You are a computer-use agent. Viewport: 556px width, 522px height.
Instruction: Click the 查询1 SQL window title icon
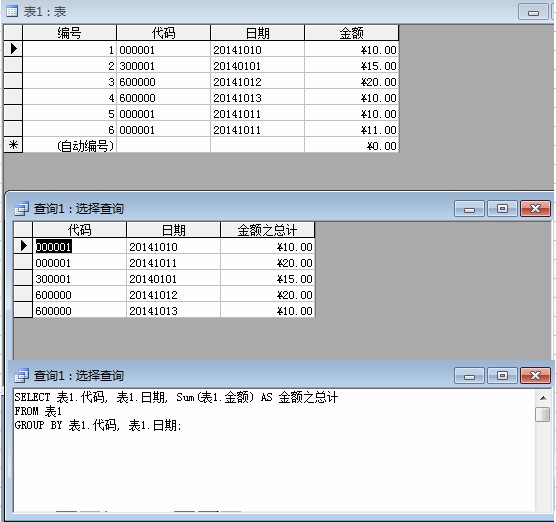tap(21, 376)
